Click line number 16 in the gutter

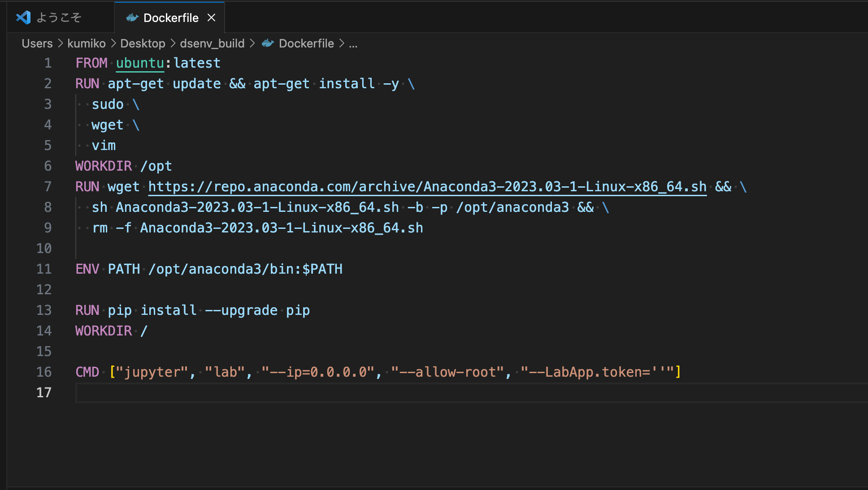tap(44, 372)
